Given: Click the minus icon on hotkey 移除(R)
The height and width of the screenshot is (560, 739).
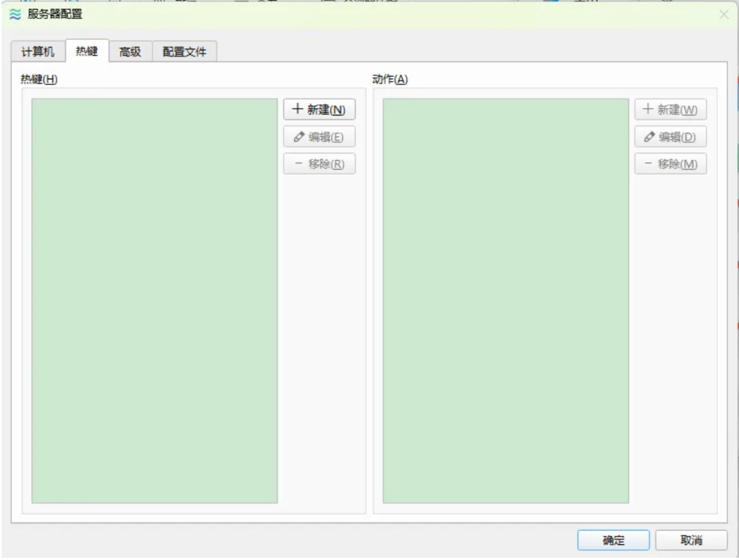Looking at the screenshot, I should click(x=298, y=164).
